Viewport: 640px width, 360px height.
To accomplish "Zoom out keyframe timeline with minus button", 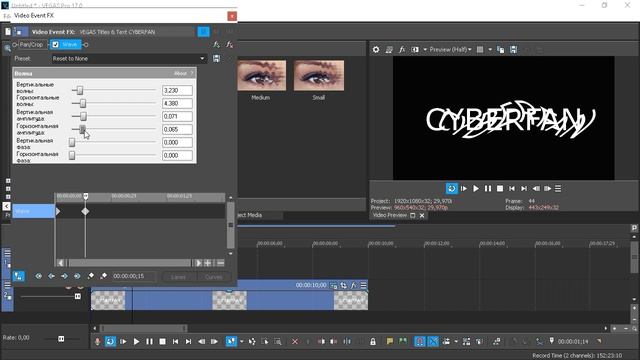I will point(220,263).
